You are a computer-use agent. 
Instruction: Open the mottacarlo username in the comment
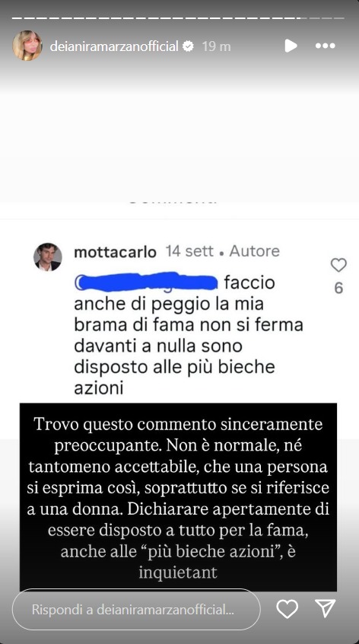coord(115,252)
